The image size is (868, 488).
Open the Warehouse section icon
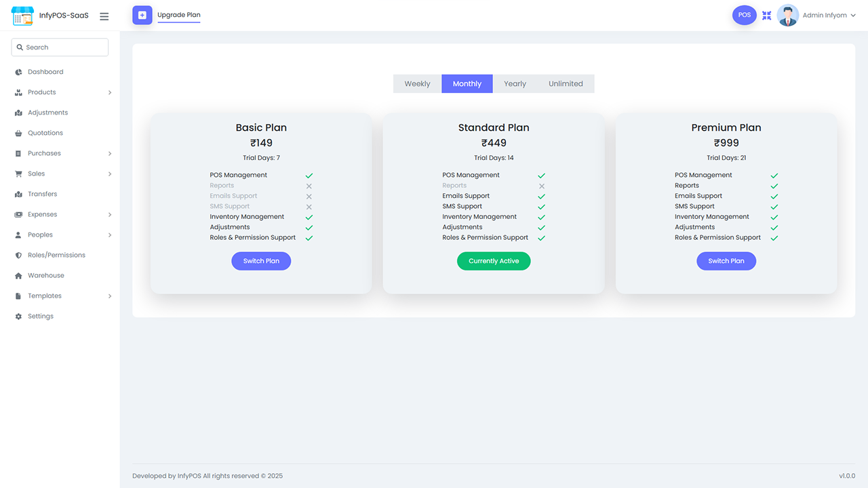tap(18, 275)
